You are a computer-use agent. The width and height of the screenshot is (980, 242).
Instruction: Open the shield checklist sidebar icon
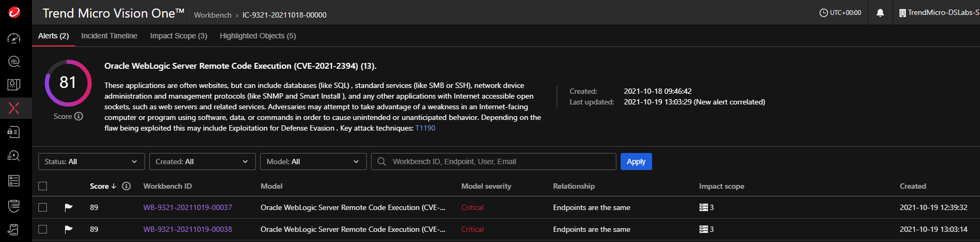(14, 205)
